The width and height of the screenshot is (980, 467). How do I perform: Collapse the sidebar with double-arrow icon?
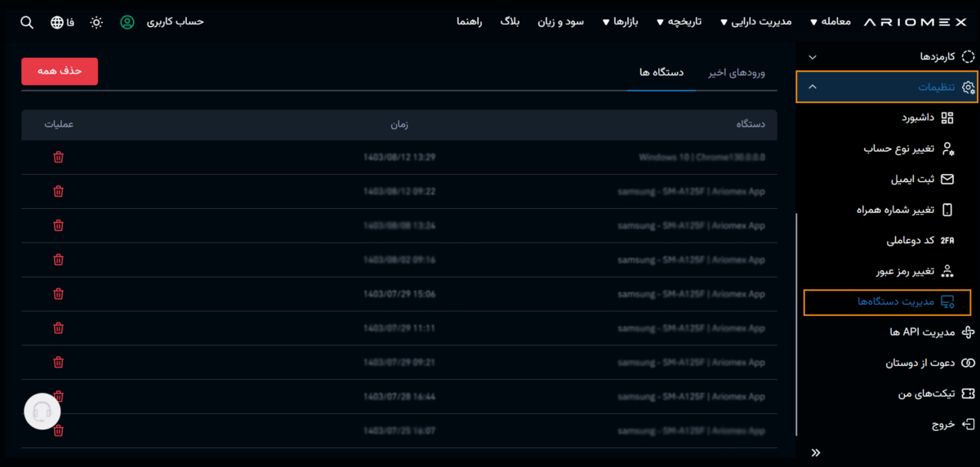pos(815,452)
